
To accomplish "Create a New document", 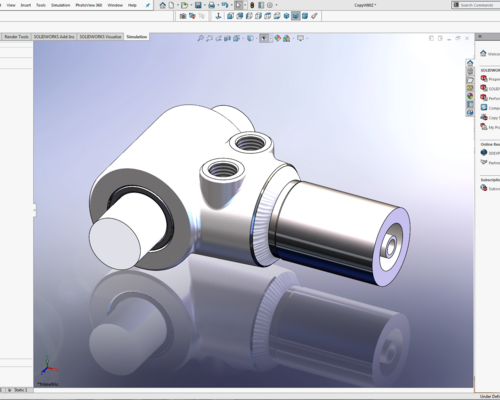I will pyautogui.click(x=171, y=5).
